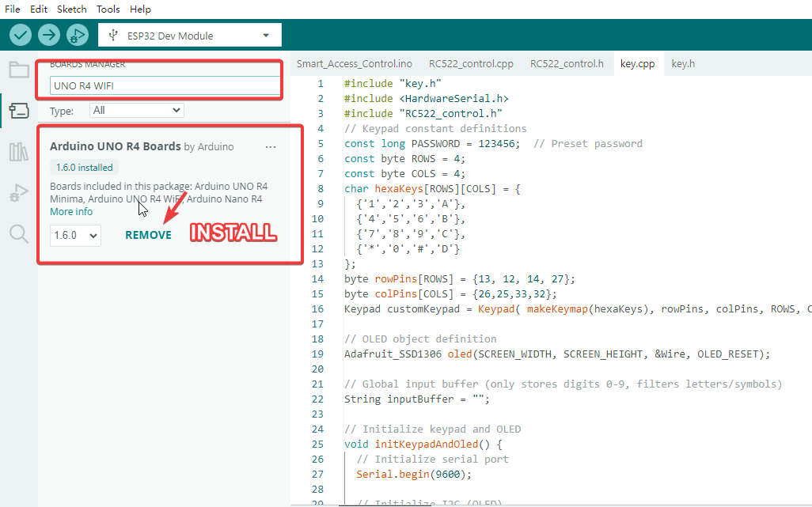Open the Tools menu
Viewport: 812px width, 507px height.
click(x=108, y=9)
